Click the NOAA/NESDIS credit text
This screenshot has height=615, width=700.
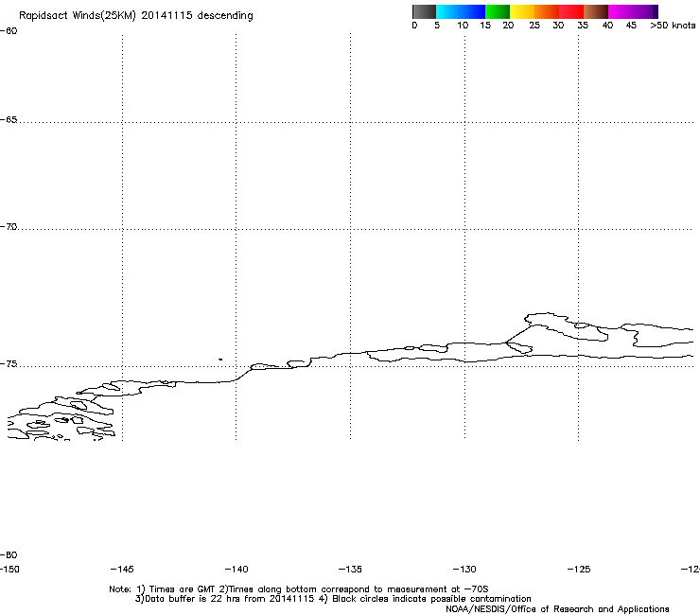click(x=557, y=609)
